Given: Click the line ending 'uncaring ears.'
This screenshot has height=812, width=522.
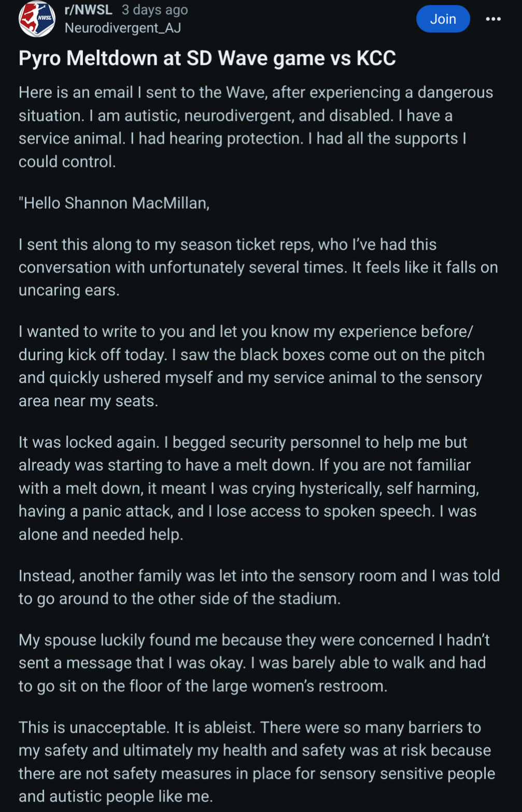Looking at the screenshot, I should (69, 290).
